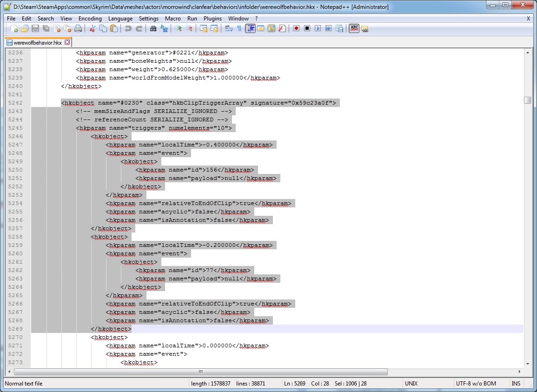Screen dimensions: 537x392
Task: Open the View menu
Action: pos(66,19)
